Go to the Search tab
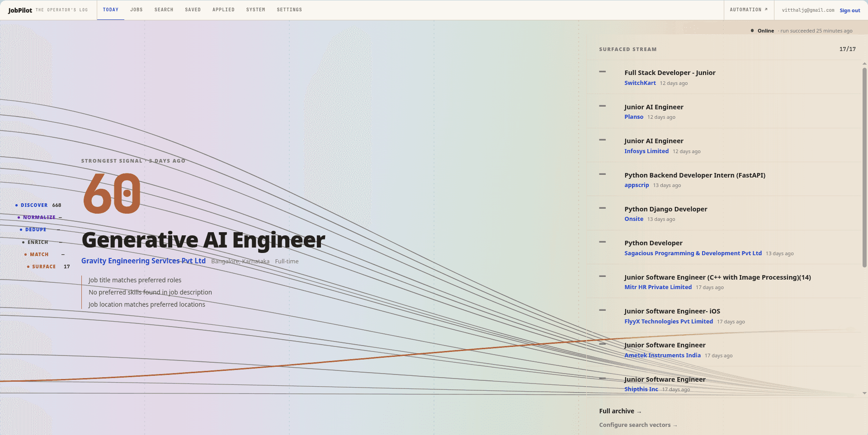The width and height of the screenshot is (868, 435). coord(164,10)
